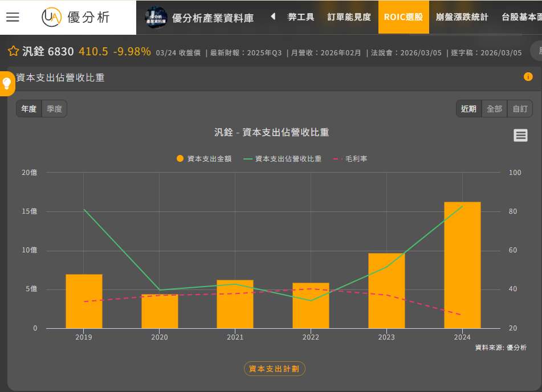The width and height of the screenshot is (542, 392).
Task: Click the 資本支出計劃 button
Action: pyautogui.click(x=275, y=369)
